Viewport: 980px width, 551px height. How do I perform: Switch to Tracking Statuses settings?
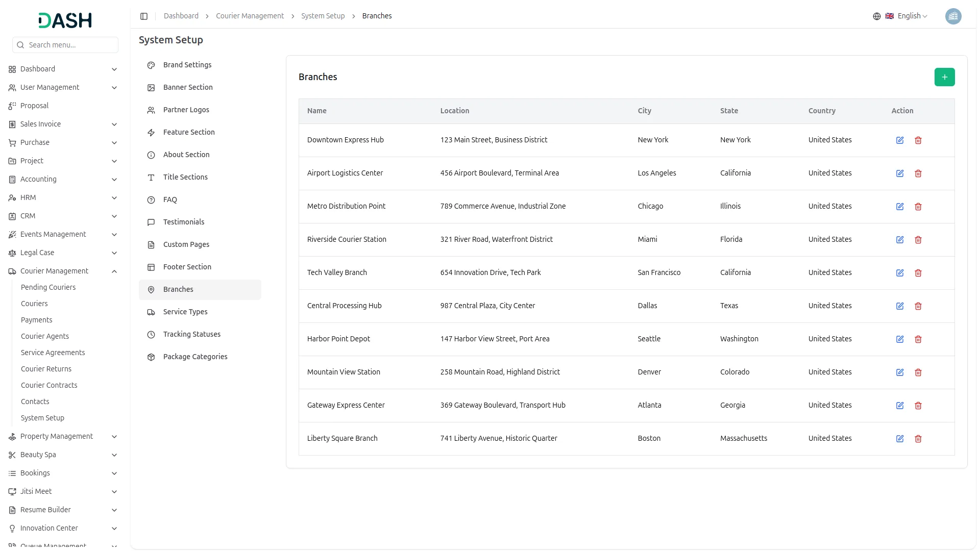[191, 334]
